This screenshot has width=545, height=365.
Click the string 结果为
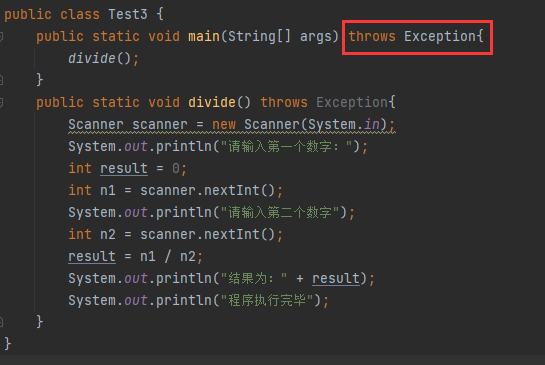tap(254, 278)
